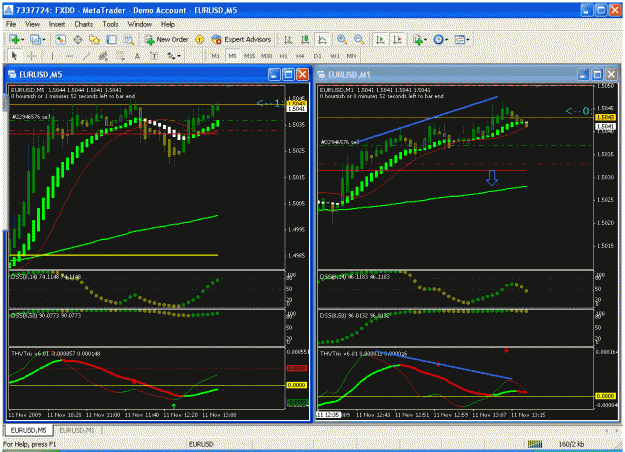The image size is (625, 452).
Task: Switch timeframe to M15
Action: 250,56
